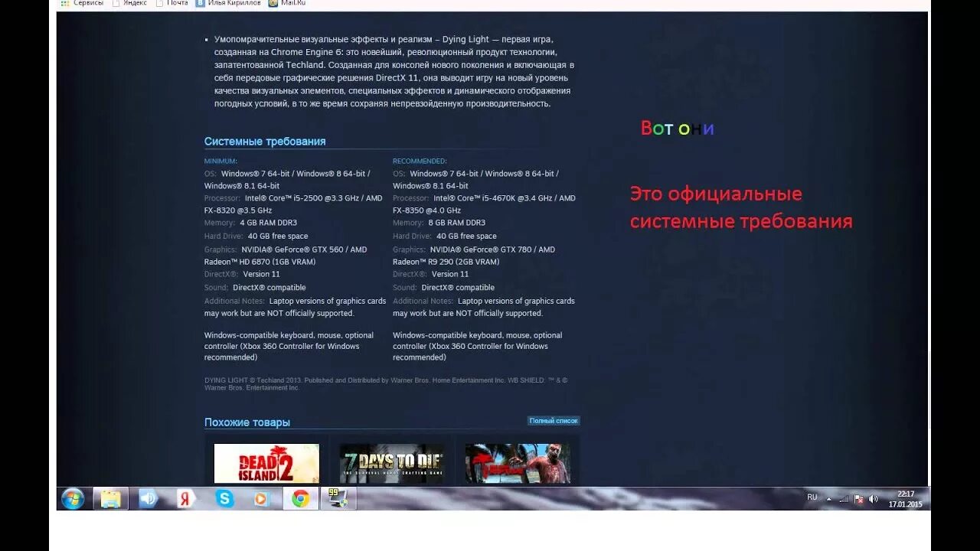Open the Почта bookmark
Viewport: 980px width, 551px height.
tap(171, 3)
